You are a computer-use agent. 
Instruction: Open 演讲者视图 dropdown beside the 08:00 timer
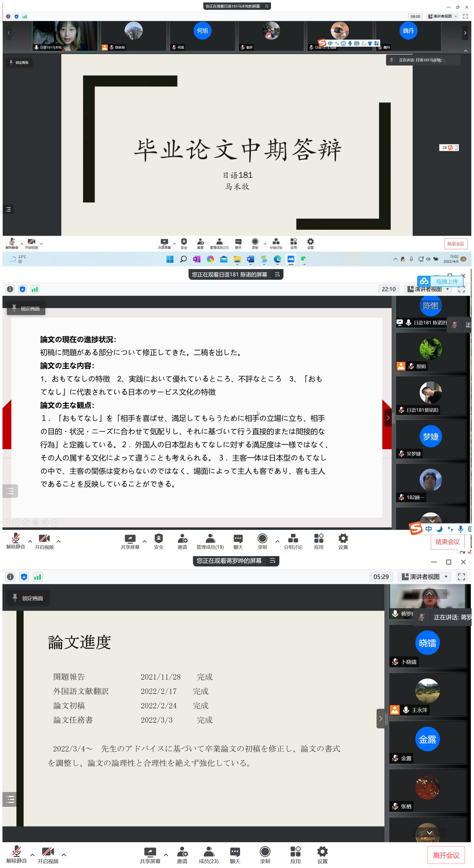tap(443, 16)
